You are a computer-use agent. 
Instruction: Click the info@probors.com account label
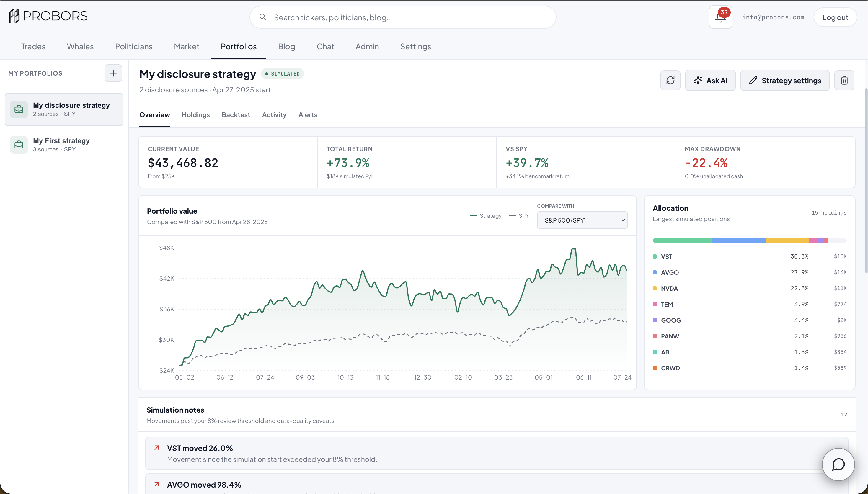pos(773,17)
